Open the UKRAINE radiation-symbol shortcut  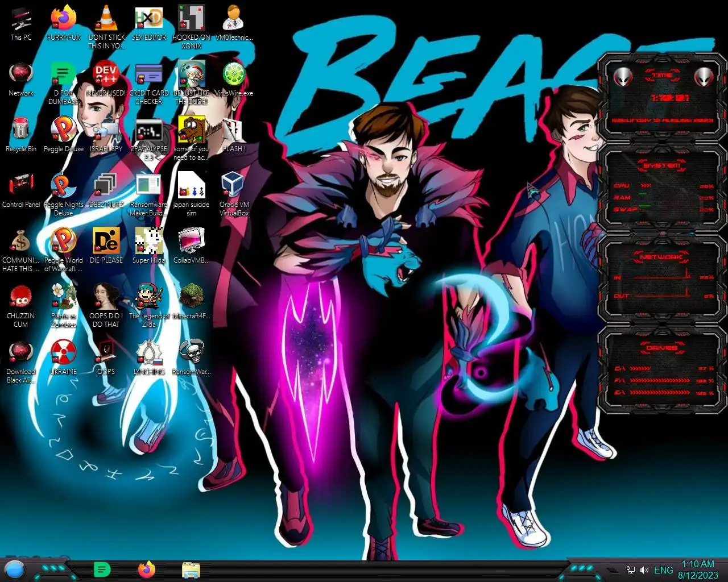64,357
